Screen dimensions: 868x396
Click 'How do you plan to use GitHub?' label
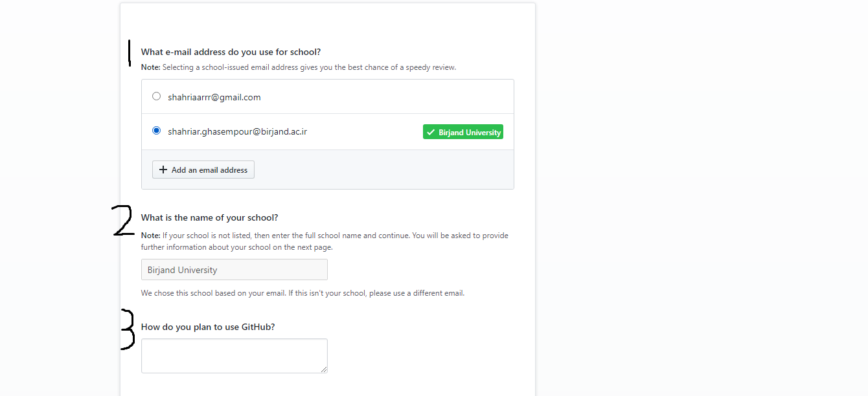coord(208,327)
